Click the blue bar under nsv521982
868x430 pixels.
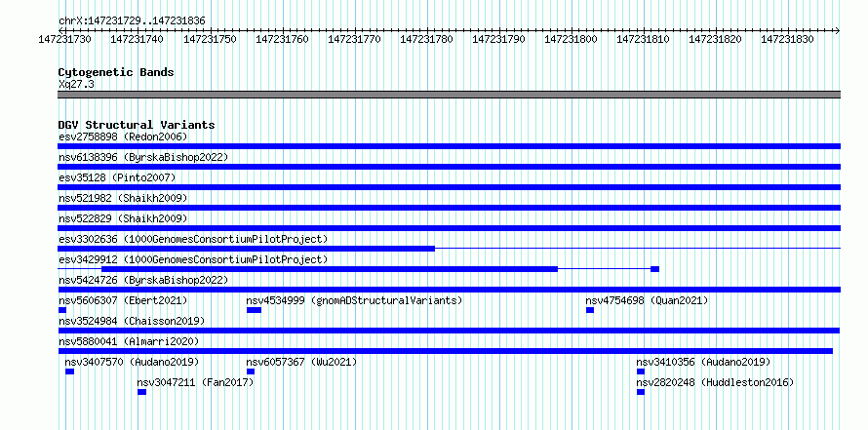(x=449, y=208)
